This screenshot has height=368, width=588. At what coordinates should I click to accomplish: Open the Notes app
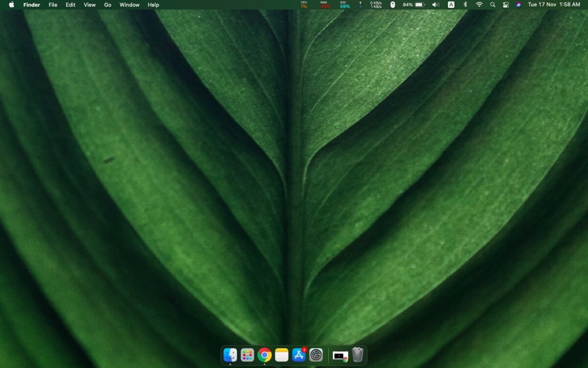(x=281, y=354)
